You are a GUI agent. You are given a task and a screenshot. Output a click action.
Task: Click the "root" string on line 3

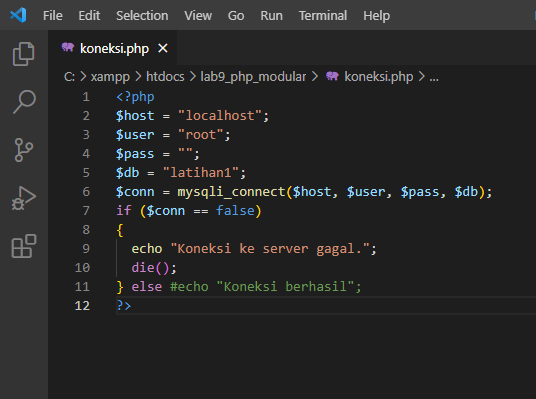click(201, 135)
